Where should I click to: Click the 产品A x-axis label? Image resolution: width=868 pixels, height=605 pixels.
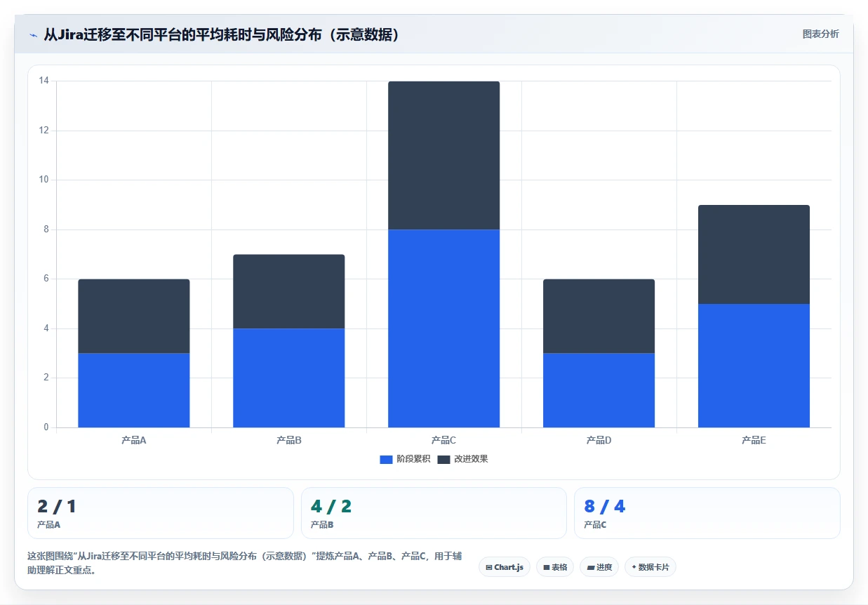tap(134, 440)
